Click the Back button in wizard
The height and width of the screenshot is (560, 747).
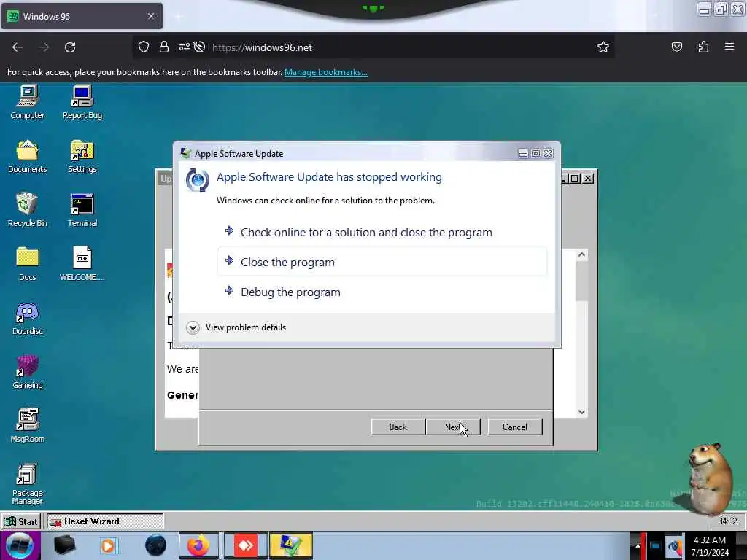coord(398,427)
